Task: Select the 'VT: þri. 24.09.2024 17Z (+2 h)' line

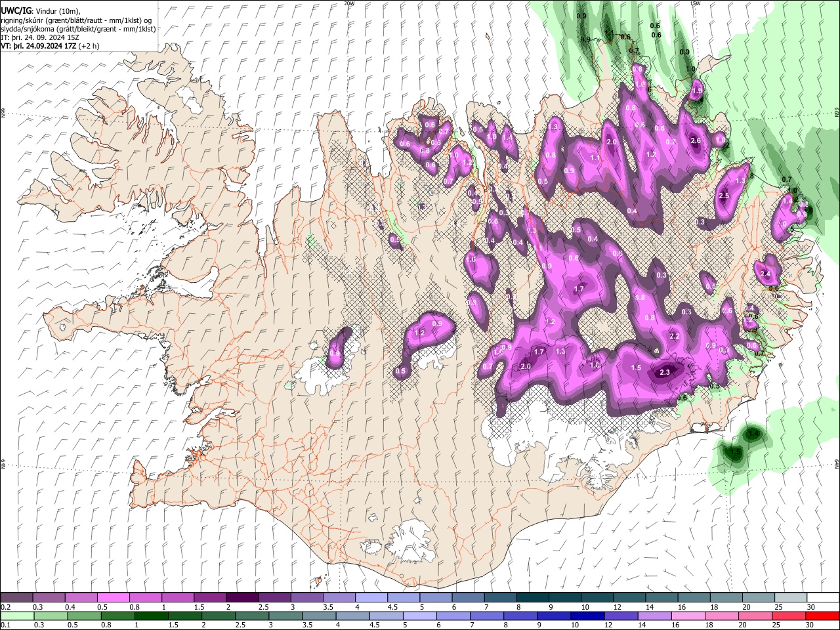Action: [x=50, y=46]
